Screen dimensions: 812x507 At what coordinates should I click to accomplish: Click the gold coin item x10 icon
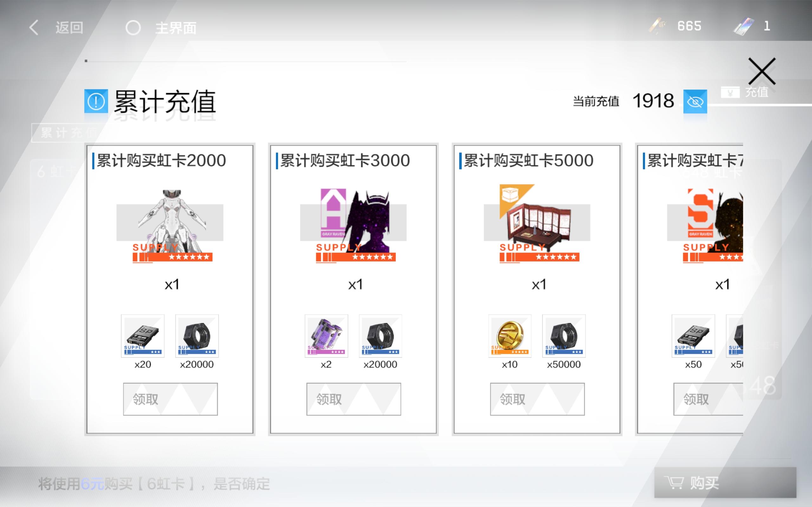point(510,336)
